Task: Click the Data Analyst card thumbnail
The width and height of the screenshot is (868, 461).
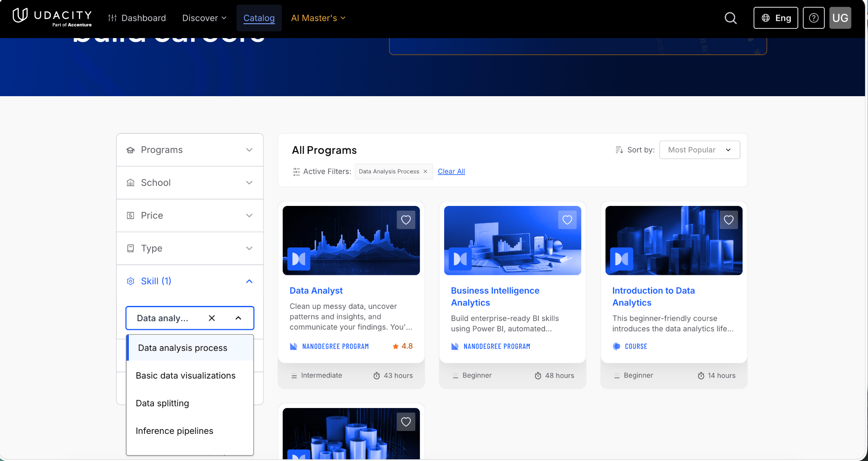Action: [351, 241]
